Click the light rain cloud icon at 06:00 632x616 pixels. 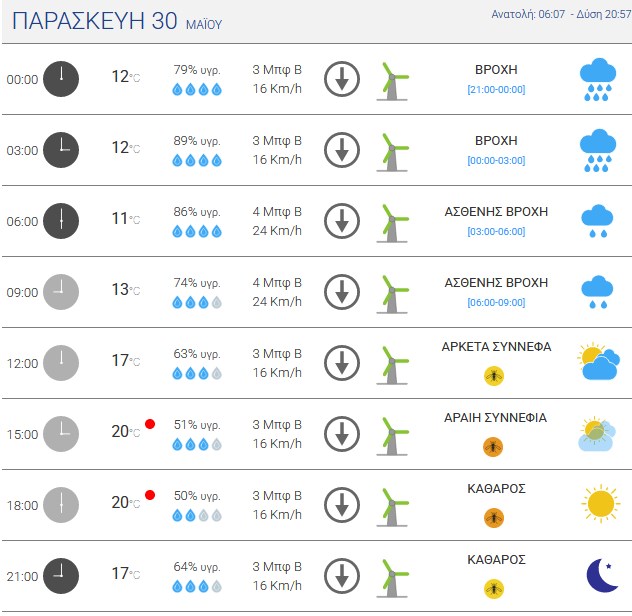(x=598, y=221)
